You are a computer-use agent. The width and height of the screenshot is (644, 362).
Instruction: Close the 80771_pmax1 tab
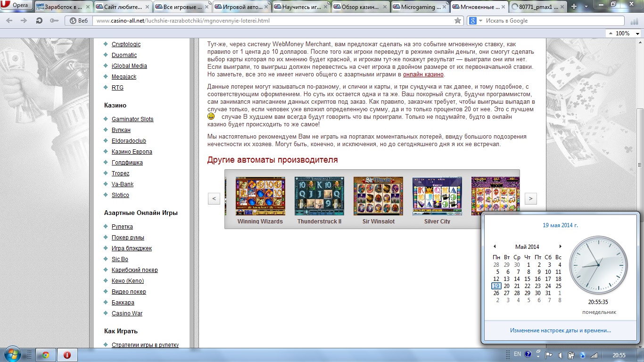[563, 7]
